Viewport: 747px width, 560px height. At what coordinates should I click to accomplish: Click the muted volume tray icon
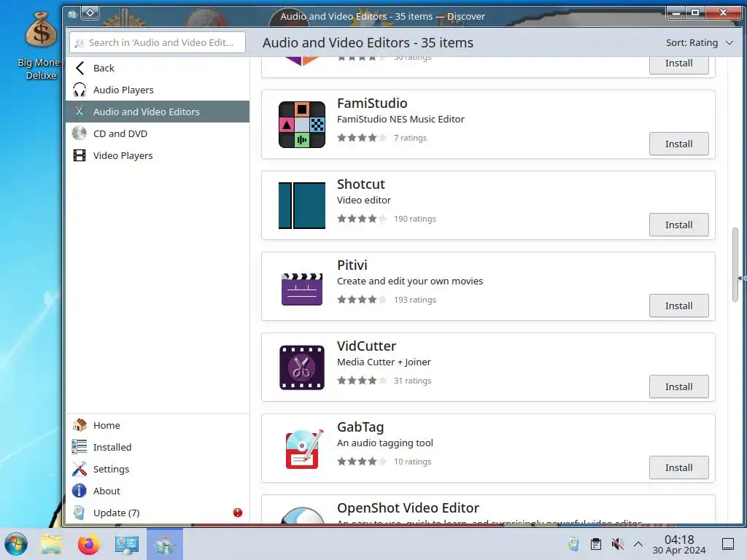point(617,544)
